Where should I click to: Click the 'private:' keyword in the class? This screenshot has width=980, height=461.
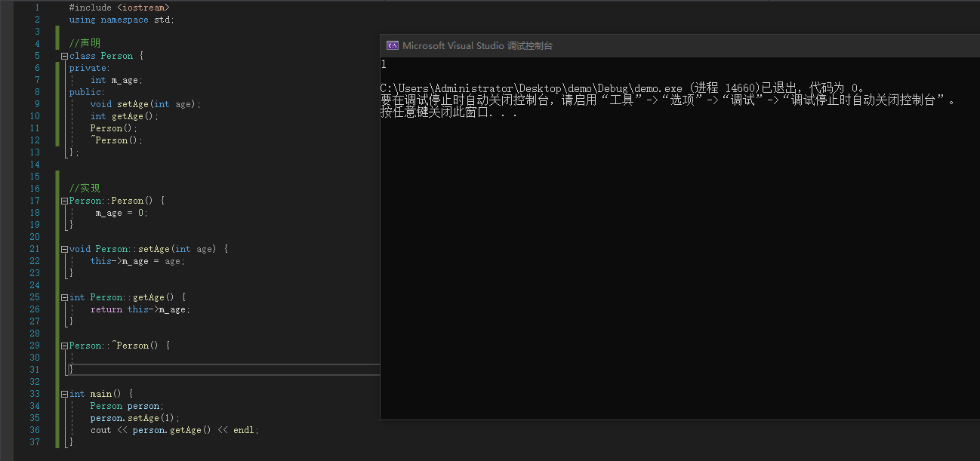point(89,68)
